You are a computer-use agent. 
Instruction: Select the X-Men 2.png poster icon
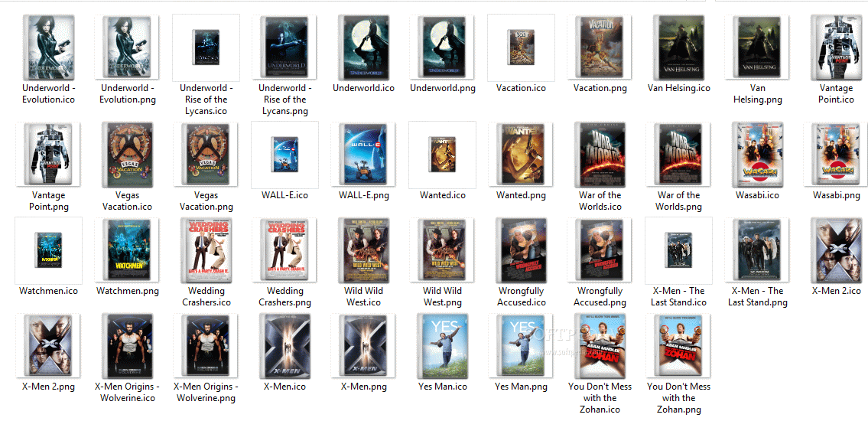click(49, 346)
